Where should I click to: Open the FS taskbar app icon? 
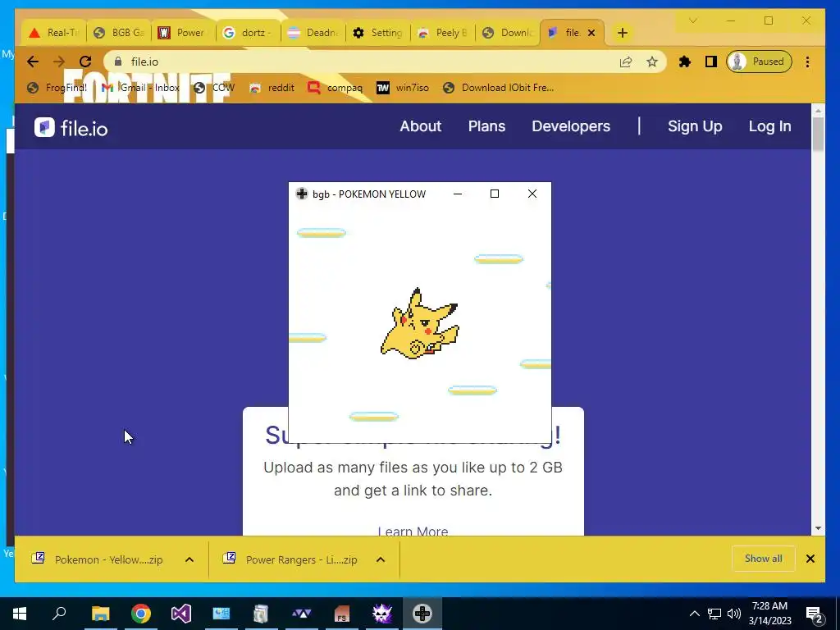pyautogui.click(x=342, y=614)
